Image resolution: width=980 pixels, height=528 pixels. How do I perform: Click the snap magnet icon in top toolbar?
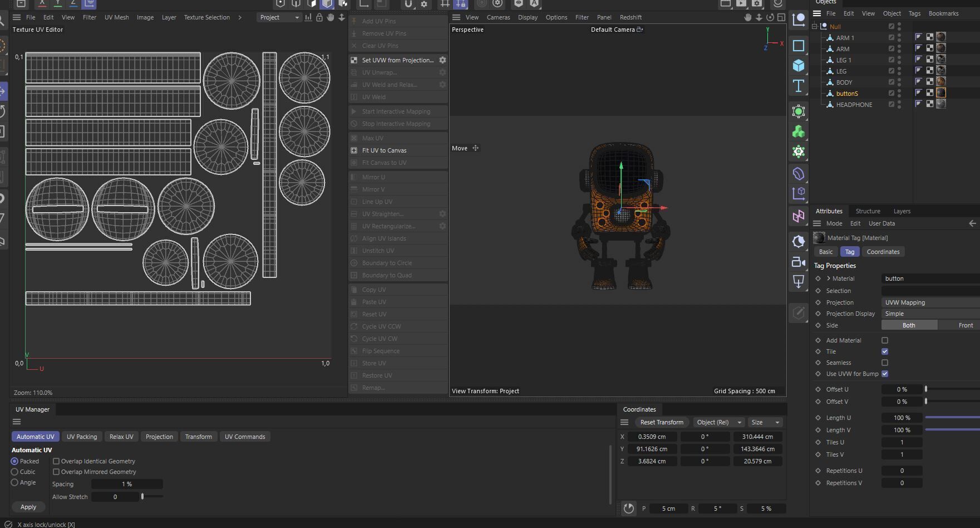(408, 4)
